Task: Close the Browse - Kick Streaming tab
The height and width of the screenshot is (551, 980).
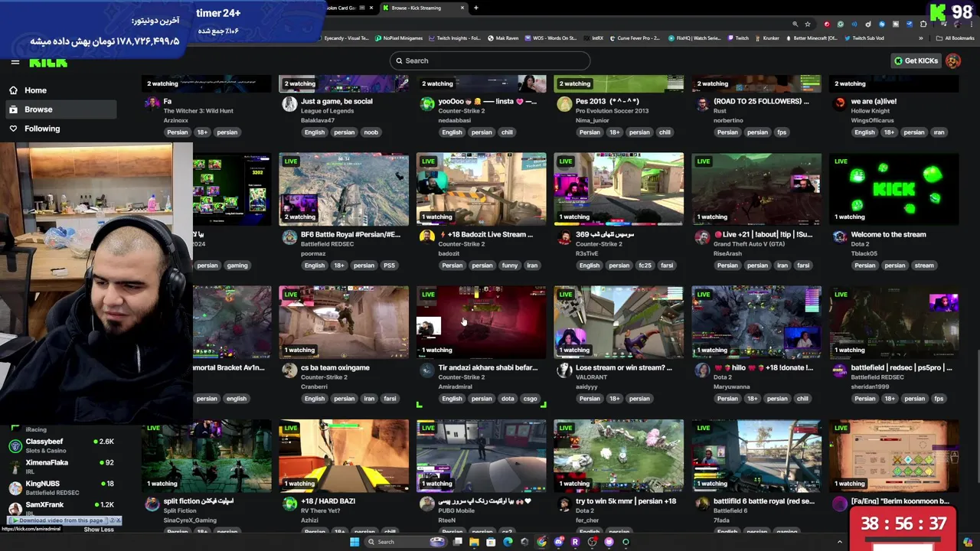Action: click(x=462, y=8)
